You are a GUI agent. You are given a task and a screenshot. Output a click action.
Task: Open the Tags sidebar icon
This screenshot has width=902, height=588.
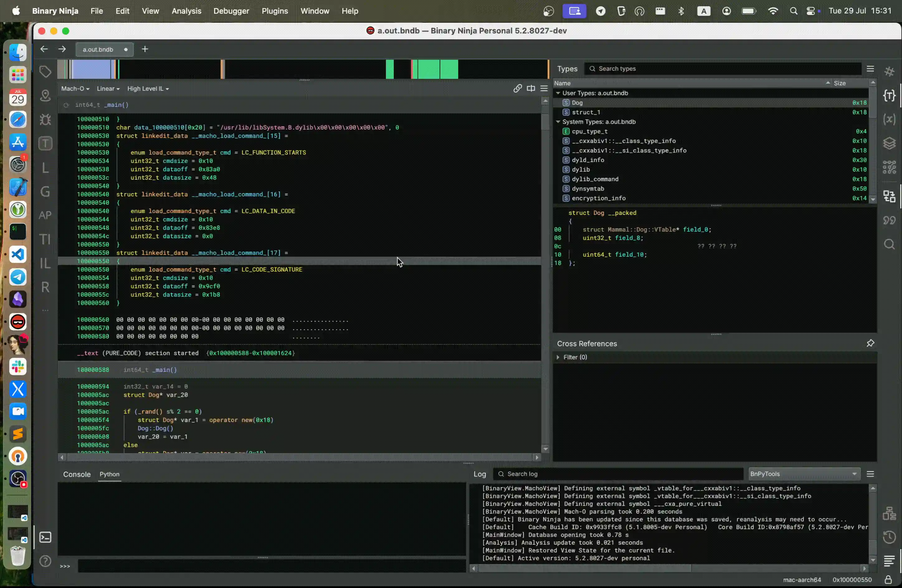pyautogui.click(x=45, y=71)
